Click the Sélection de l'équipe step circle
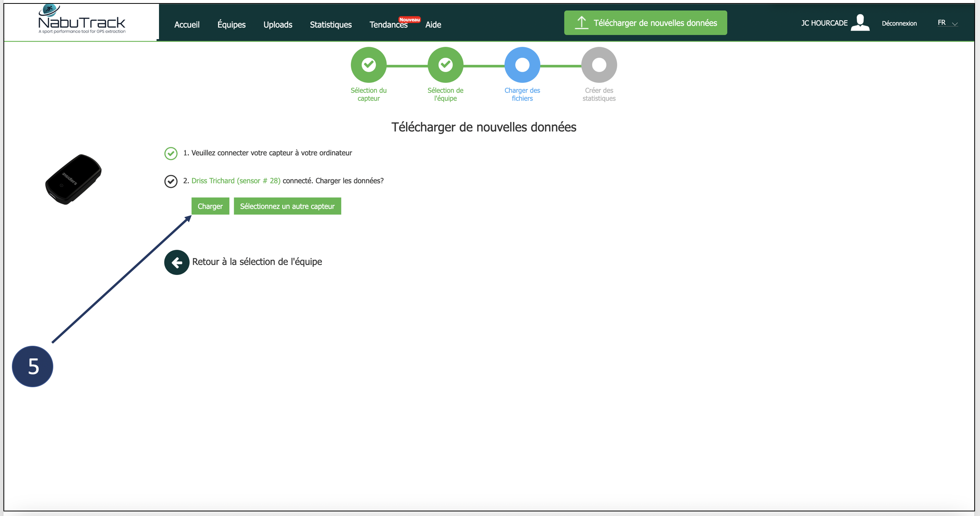This screenshot has width=980, height=516. pos(445,64)
